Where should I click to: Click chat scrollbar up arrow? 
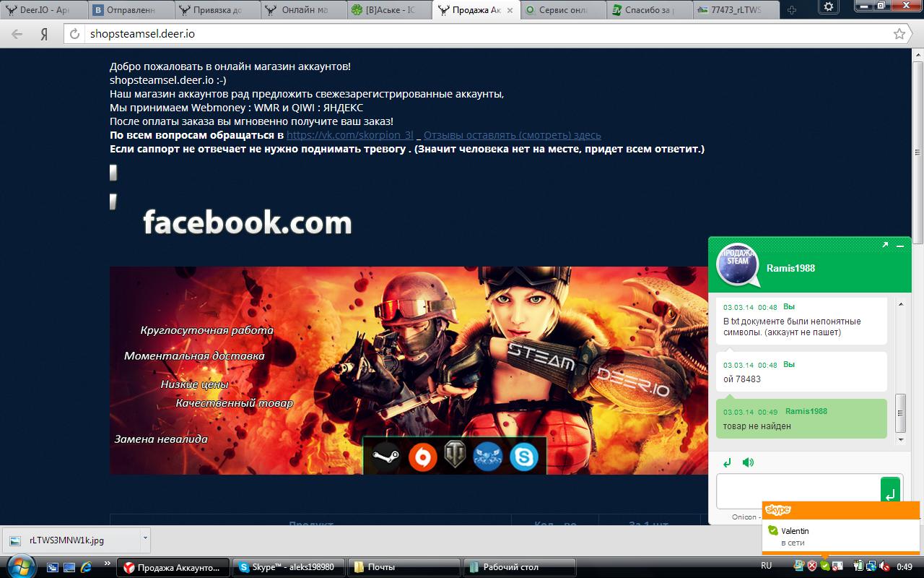click(x=901, y=304)
